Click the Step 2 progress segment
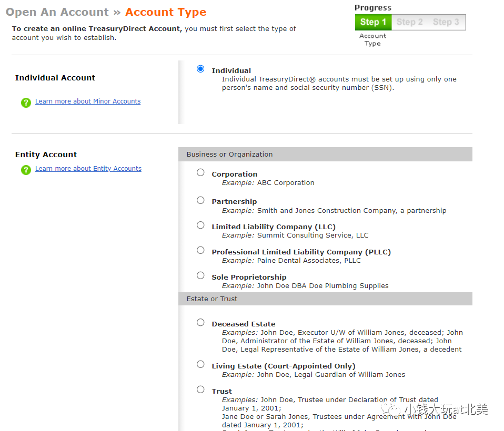 tap(409, 22)
